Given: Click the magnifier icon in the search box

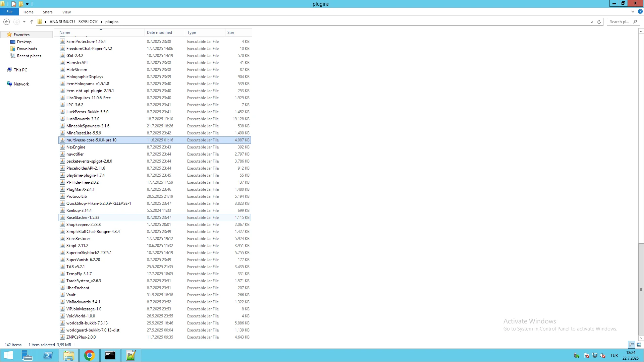Looking at the screenshot, I should coord(635,22).
